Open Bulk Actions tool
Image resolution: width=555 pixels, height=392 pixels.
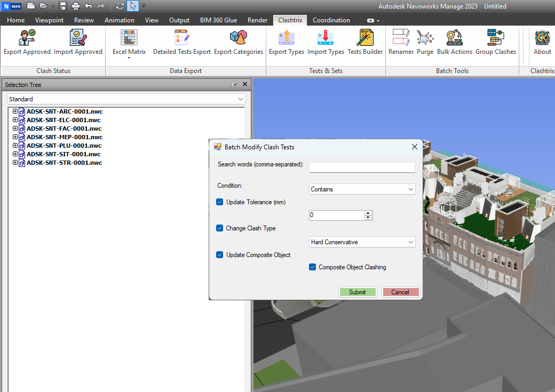[x=455, y=43]
